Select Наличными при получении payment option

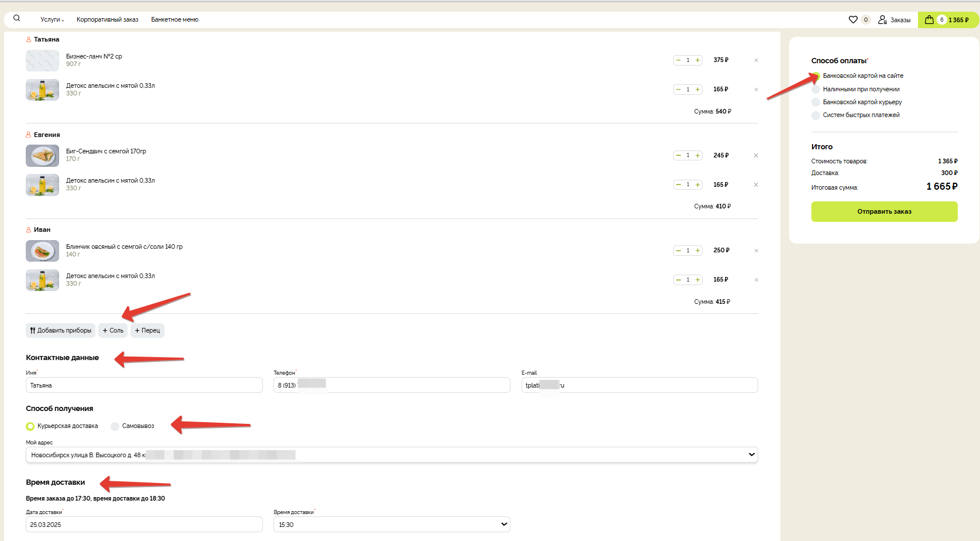tap(816, 90)
